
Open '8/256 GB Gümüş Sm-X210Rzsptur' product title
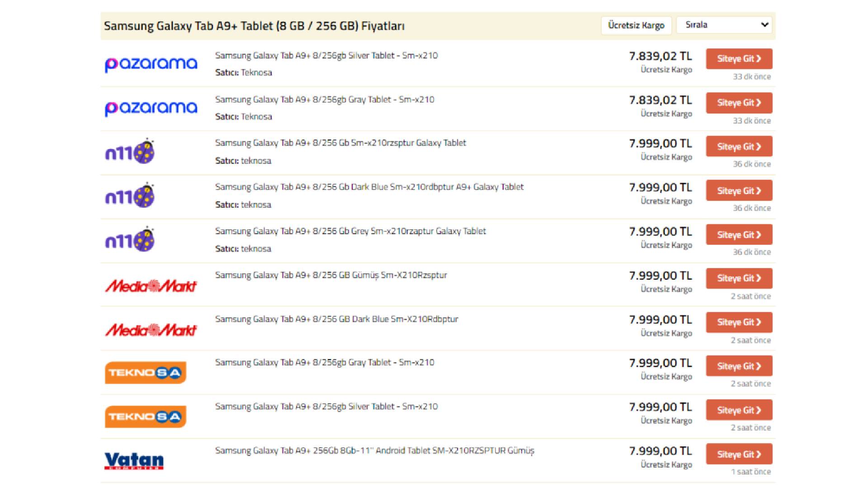tap(331, 275)
